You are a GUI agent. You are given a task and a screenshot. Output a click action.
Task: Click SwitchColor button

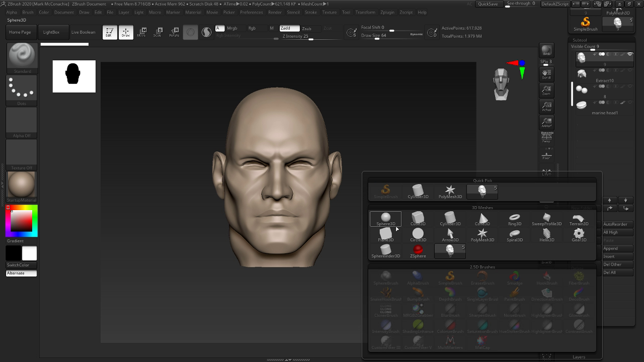21,265
